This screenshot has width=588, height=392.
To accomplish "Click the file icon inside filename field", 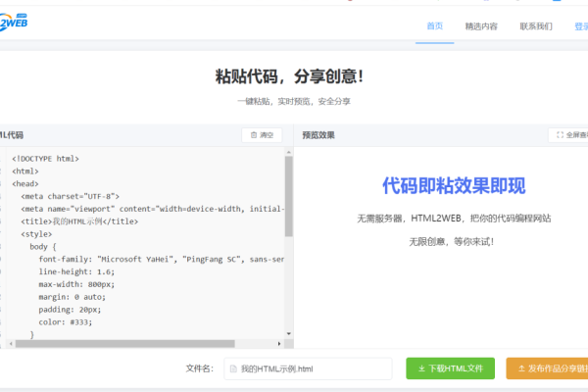I will (x=233, y=368).
